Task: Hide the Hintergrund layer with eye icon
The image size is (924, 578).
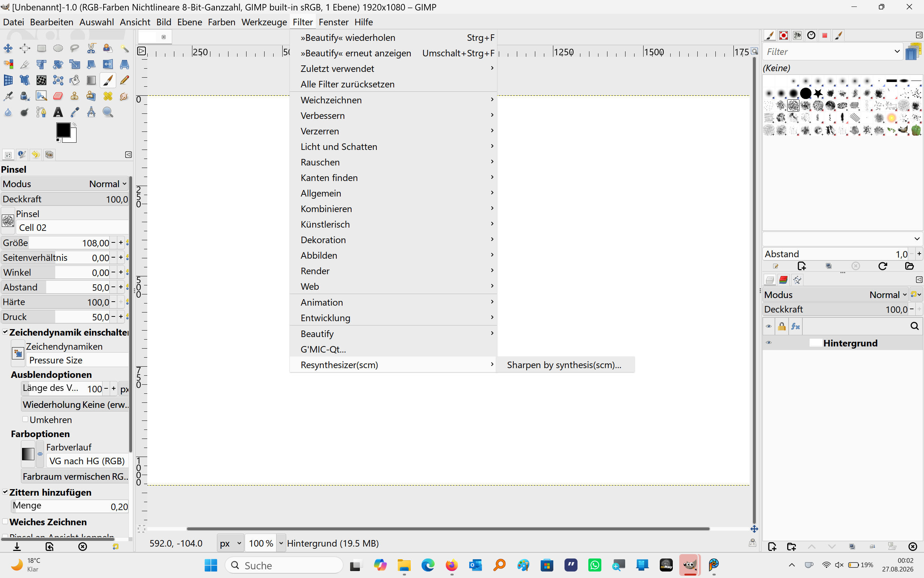Action: 768,343
